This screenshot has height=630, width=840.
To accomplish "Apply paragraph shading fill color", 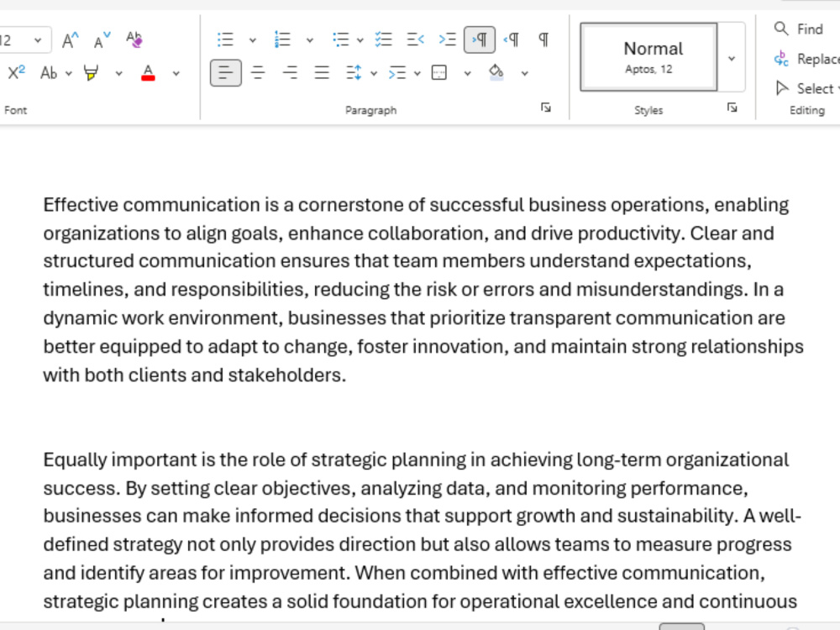I will click(x=496, y=72).
